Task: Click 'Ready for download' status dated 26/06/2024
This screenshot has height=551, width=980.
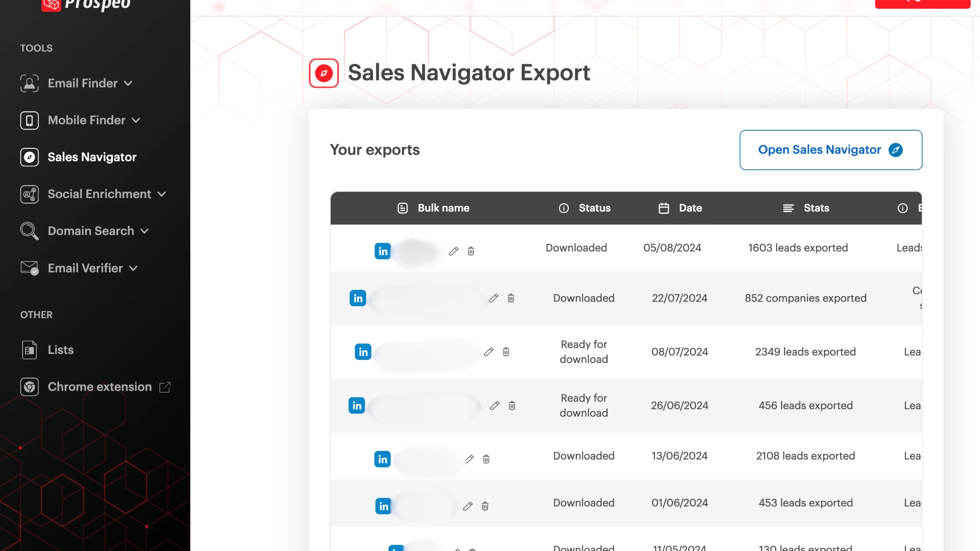Action: (x=584, y=405)
